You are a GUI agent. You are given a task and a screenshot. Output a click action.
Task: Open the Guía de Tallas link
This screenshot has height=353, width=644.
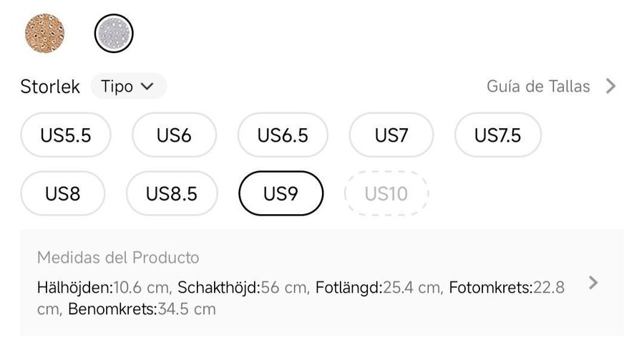click(x=538, y=87)
